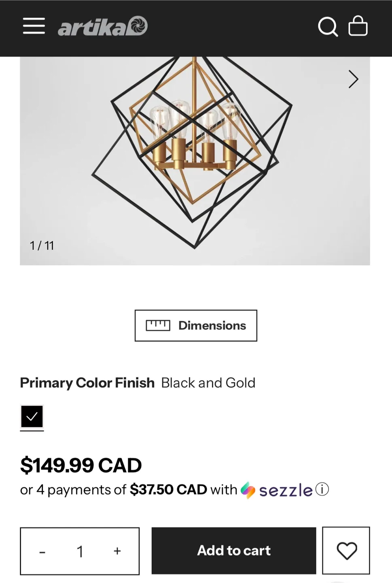392x583 pixels.
Task: Decrease quantity with the minus button
Action: tap(42, 551)
